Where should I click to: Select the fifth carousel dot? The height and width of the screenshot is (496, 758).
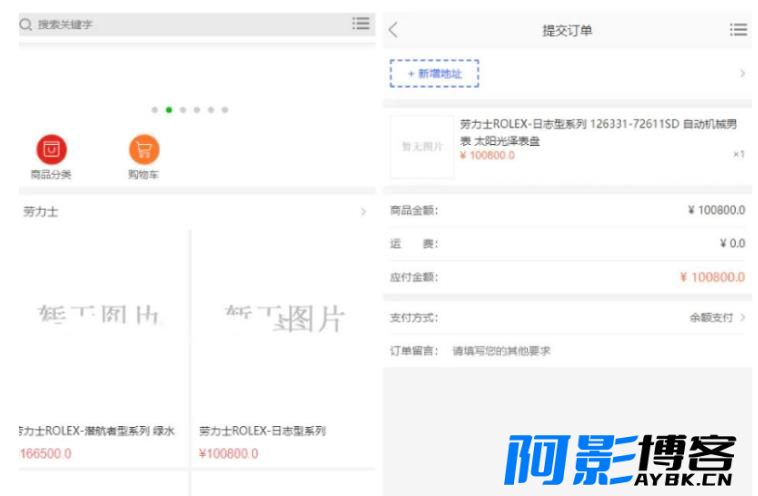pyautogui.click(x=211, y=110)
